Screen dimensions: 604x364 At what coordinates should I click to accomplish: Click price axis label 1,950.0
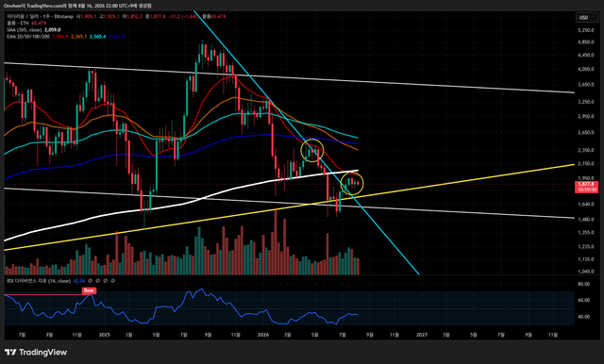click(586, 178)
